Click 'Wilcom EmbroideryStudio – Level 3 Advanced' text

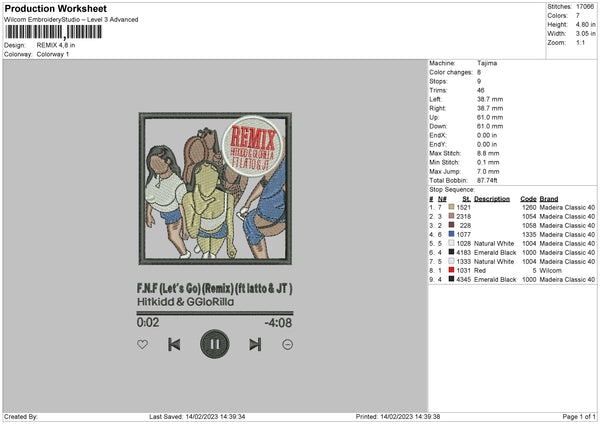71,20
